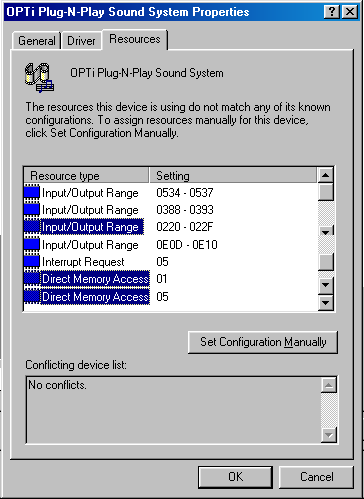
Task: Select the Direct Memory Access label with setting 05
Action: pyautogui.click(x=95, y=297)
